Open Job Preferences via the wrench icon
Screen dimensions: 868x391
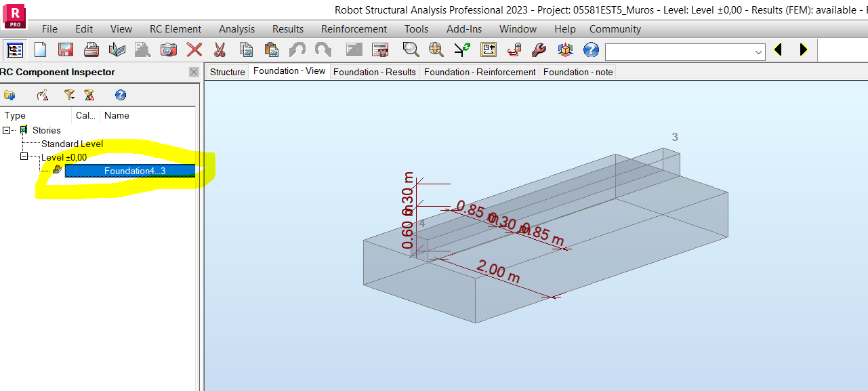tap(539, 49)
